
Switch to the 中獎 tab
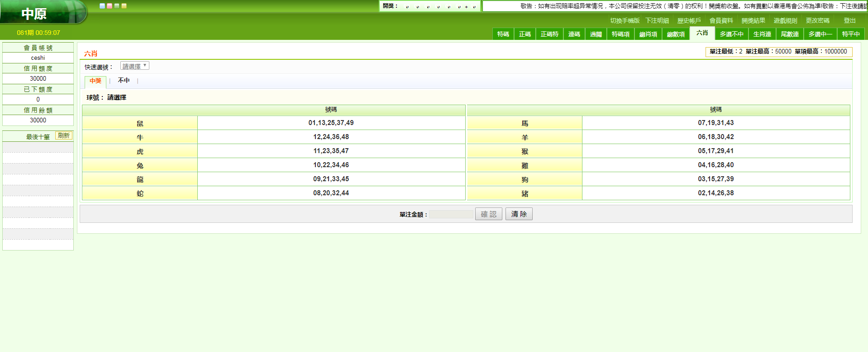pyautogui.click(x=95, y=81)
